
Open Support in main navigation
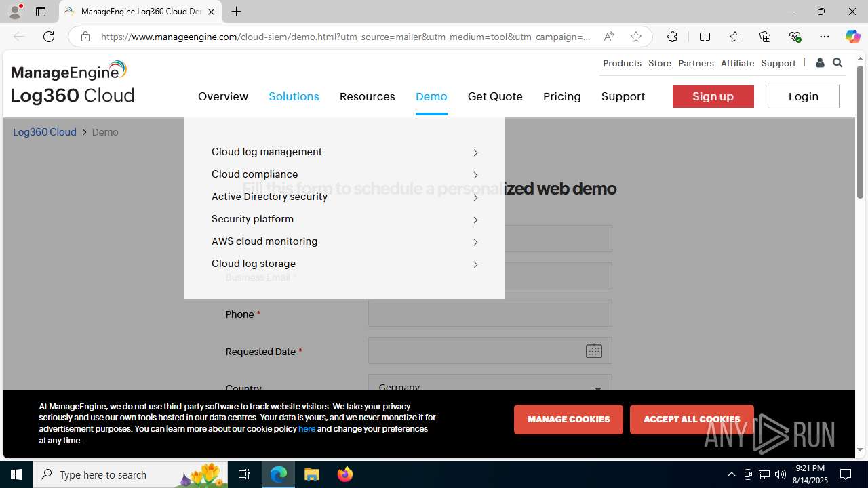623,96
